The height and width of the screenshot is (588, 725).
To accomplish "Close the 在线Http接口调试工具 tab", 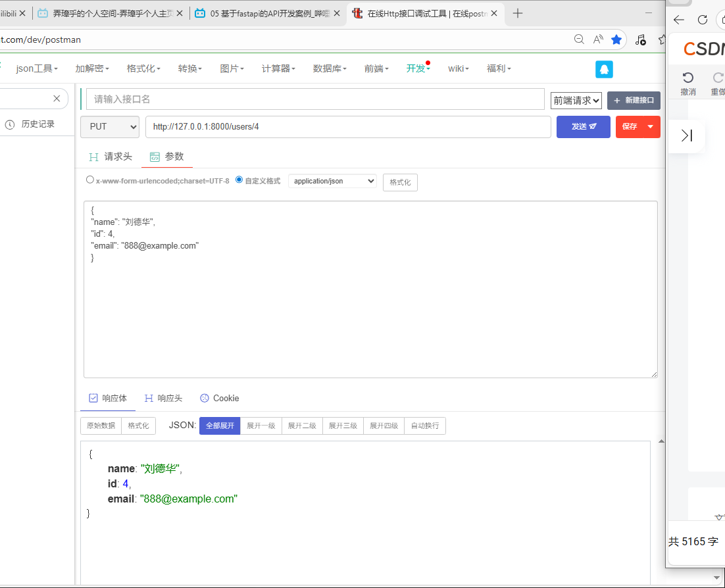I will coord(494,13).
